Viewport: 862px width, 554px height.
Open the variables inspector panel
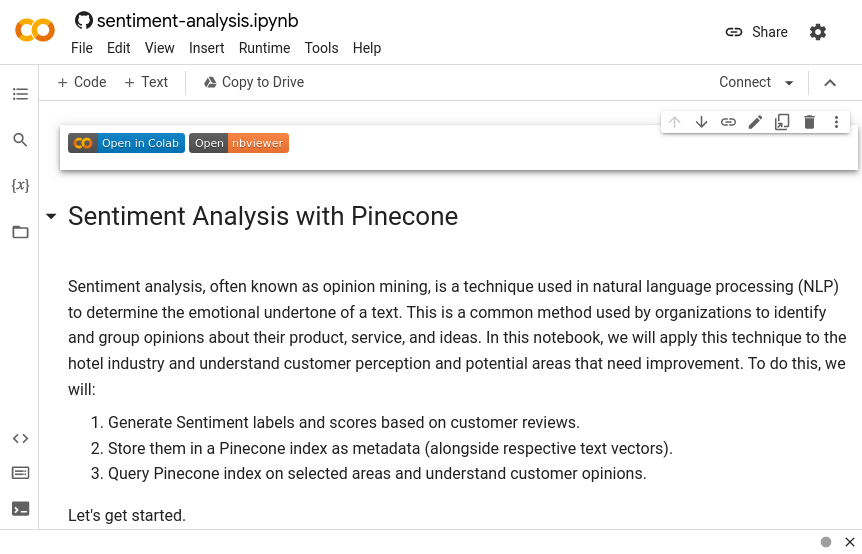(20, 186)
